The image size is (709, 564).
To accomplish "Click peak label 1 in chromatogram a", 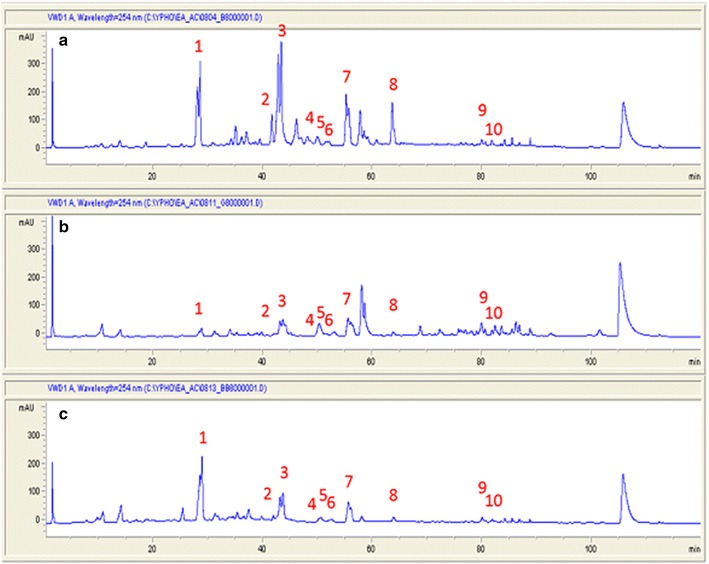I will click(198, 46).
